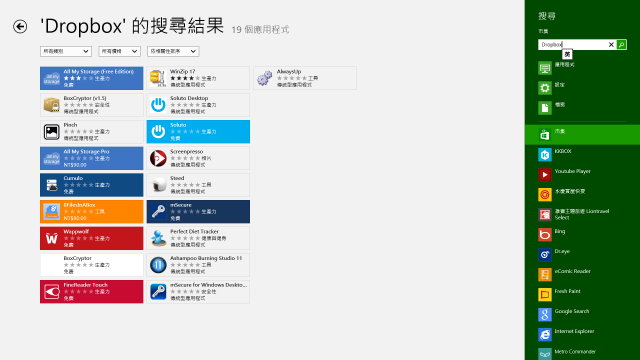Search within Metro Commander app

(582, 353)
